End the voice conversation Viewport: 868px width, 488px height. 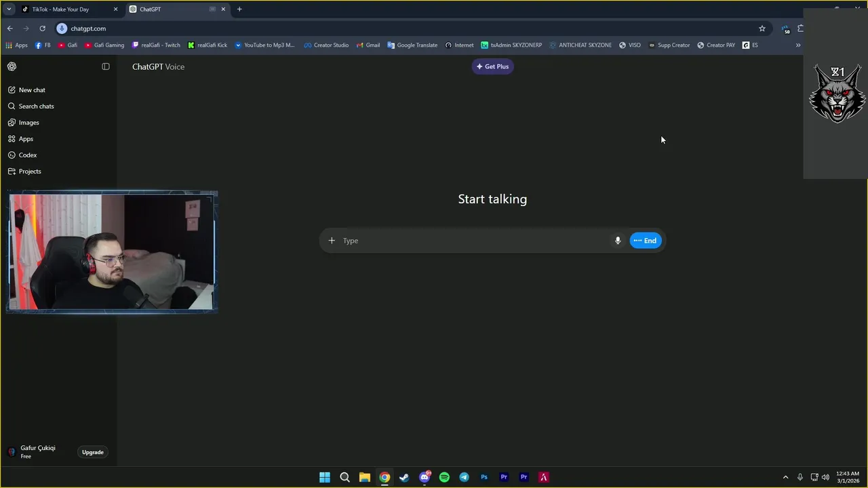(646, 241)
